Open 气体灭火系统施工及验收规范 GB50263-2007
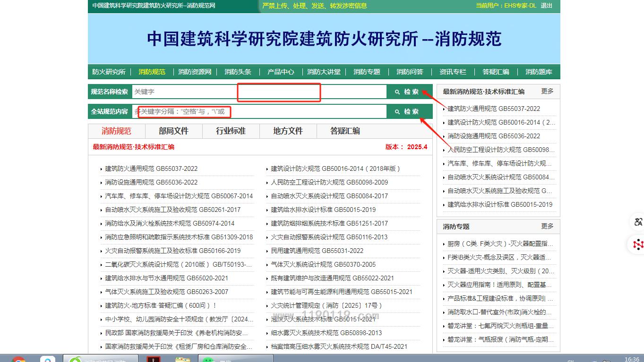The image size is (644, 362). coord(166,292)
